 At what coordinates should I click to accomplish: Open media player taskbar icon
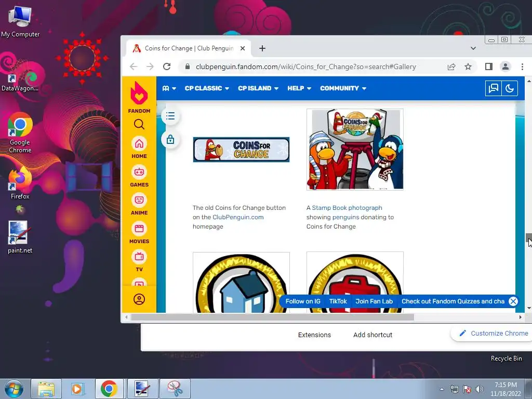(x=77, y=389)
